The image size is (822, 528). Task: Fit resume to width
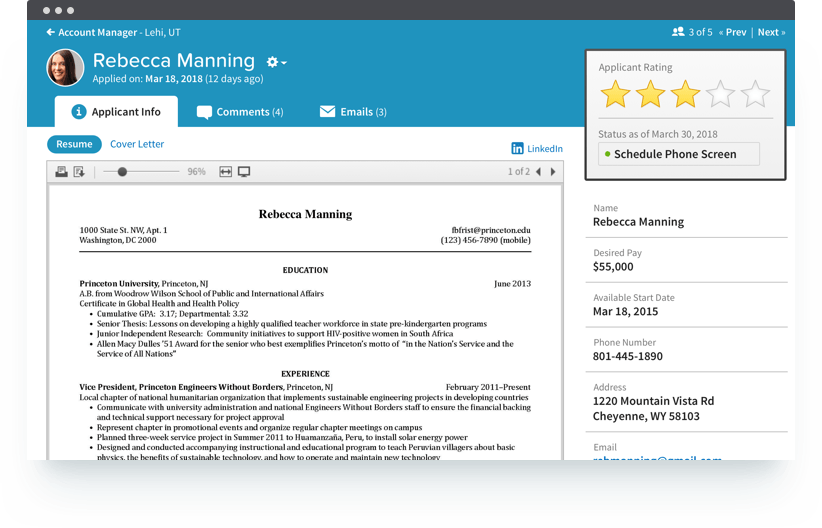(225, 172)
